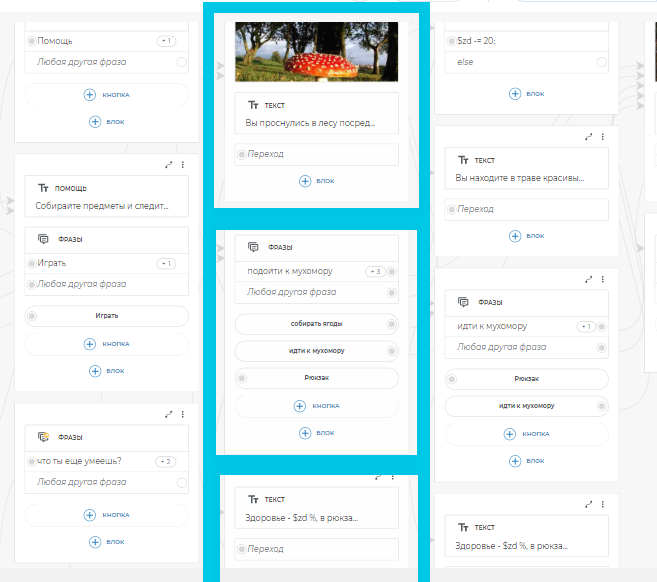Click the '+2' badge on 'что ты еще умеешь?'

(166, 462)
